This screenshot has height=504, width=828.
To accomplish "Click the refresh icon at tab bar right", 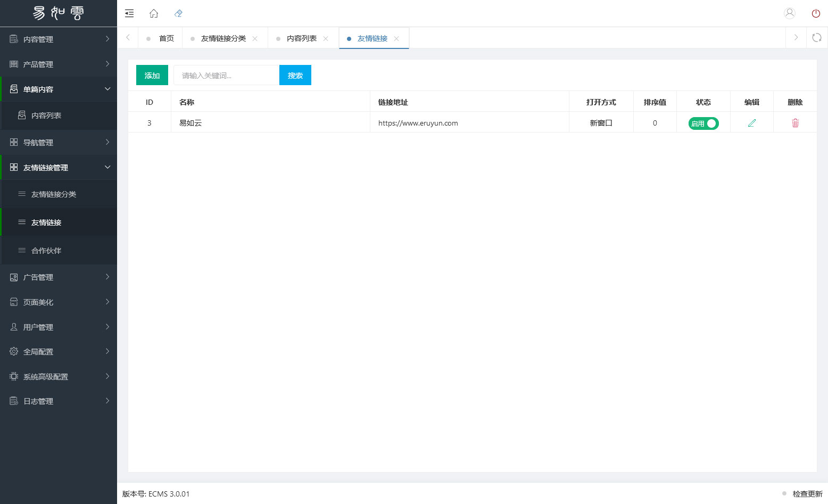I will pos(817,38).
